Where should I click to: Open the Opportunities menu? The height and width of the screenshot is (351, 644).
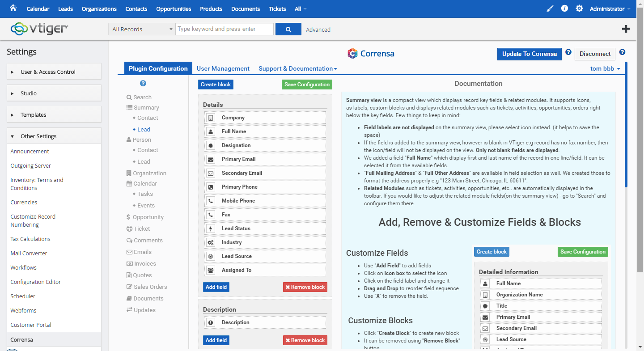[174, 9]
